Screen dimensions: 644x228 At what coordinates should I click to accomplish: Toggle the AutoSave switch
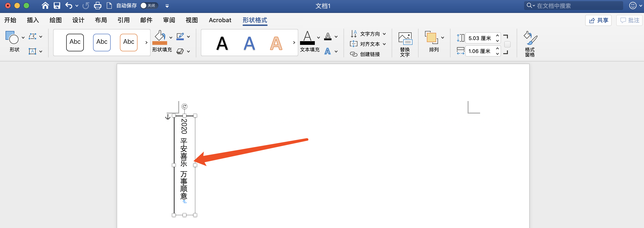pyautogui.click(x=149, y=6)
